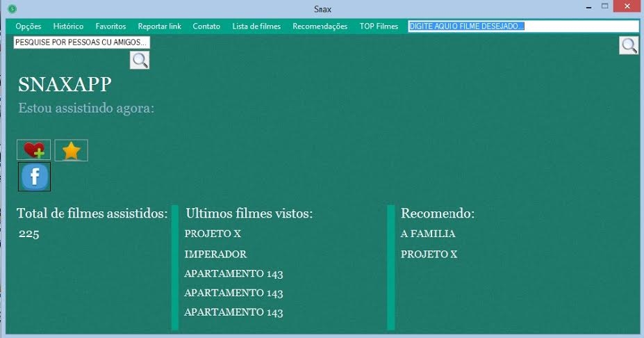Screen dimensions: 644x338
Task: Open the Recomendações menu
Action: 320,26
